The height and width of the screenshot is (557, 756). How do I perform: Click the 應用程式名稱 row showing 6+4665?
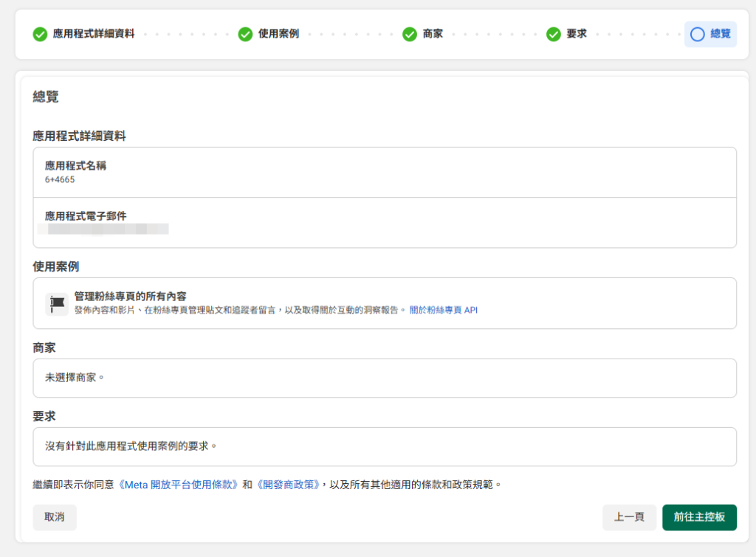[385, 173]
